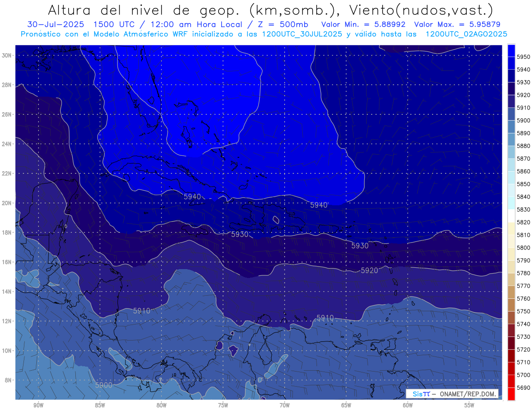
Task: Click the 5690 value in the color legend
Action: tap(524, 388)
